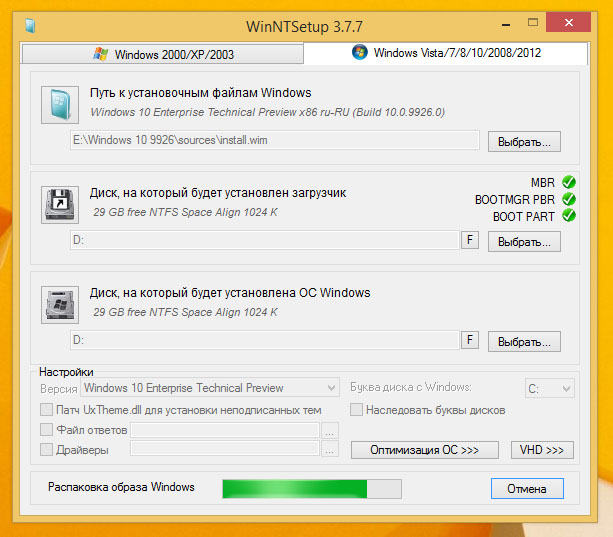Viewport: 613px width, 537px height.
Task: Select the Windows Vista/7/8/10/2008/2012 tab
Action: (446, 53)
